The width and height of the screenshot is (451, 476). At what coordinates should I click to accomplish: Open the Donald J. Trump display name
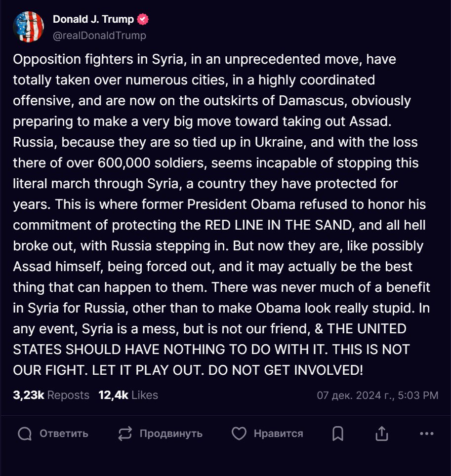[x=93, y=19]
